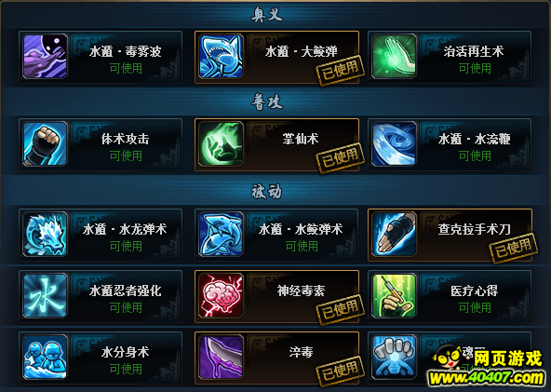Select the purple 水遁·毒雾波 skill icon
Image resolution: width=551 pixels, height=392 pixels.
tap(45, 56)
